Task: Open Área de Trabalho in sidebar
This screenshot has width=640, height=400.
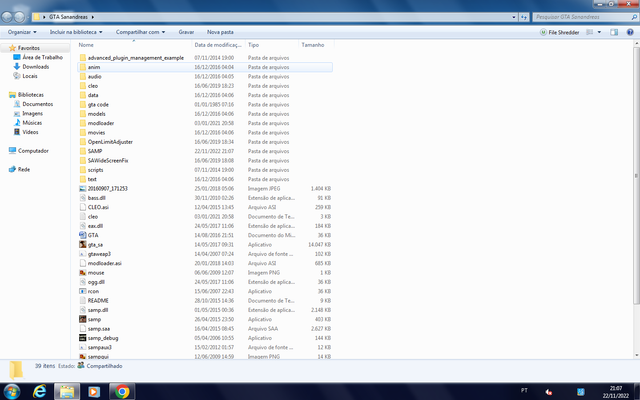Action: 38,57
